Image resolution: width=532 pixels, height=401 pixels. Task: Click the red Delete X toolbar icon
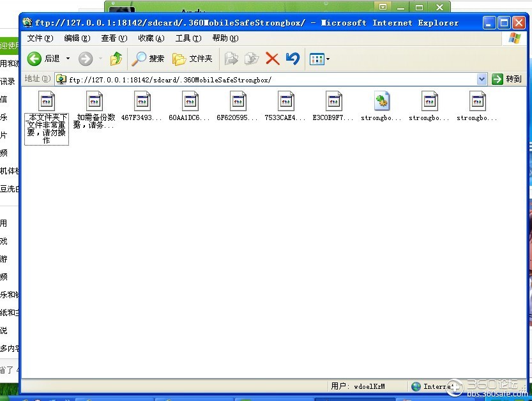[272, 59]
